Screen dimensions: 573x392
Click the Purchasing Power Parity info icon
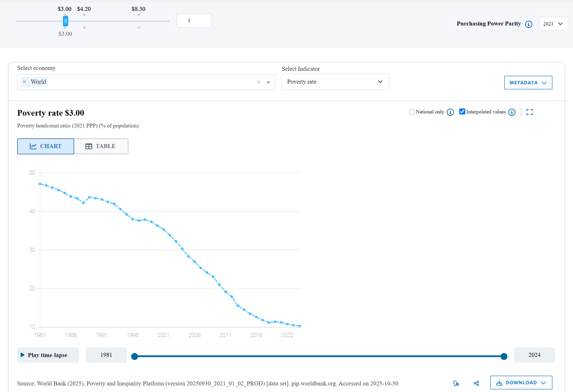pos(529,24)
